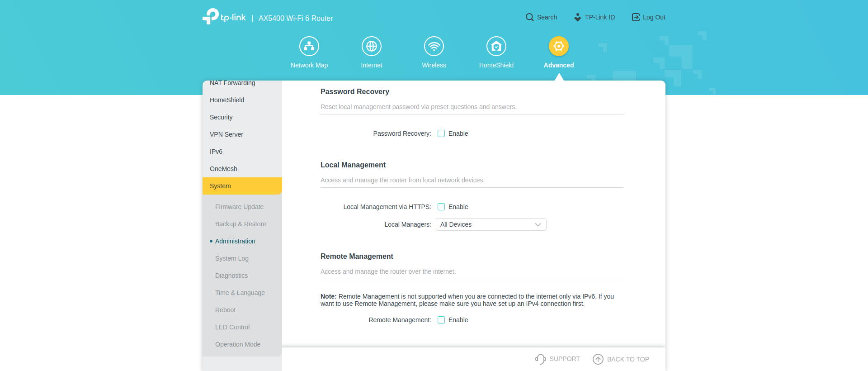Collapse the System sidebar section
Image resolution: width=868 pixels, height=371 pixels.
click(242, 186)
